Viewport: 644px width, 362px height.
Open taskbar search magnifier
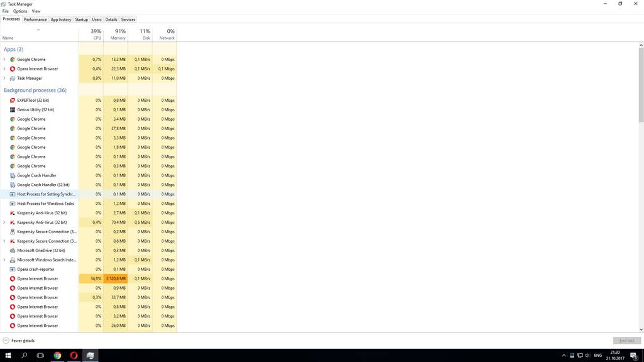pyautogui.click(x=25, y=356)
